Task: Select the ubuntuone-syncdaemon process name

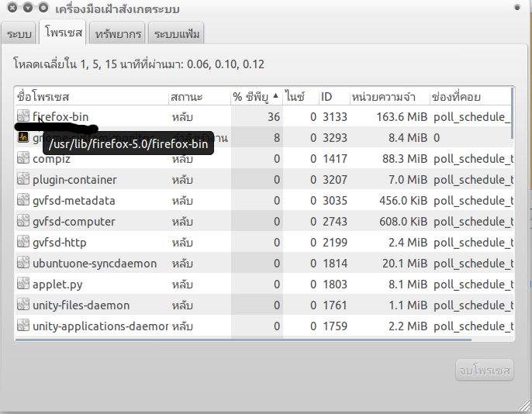Action: click(95, 264)
